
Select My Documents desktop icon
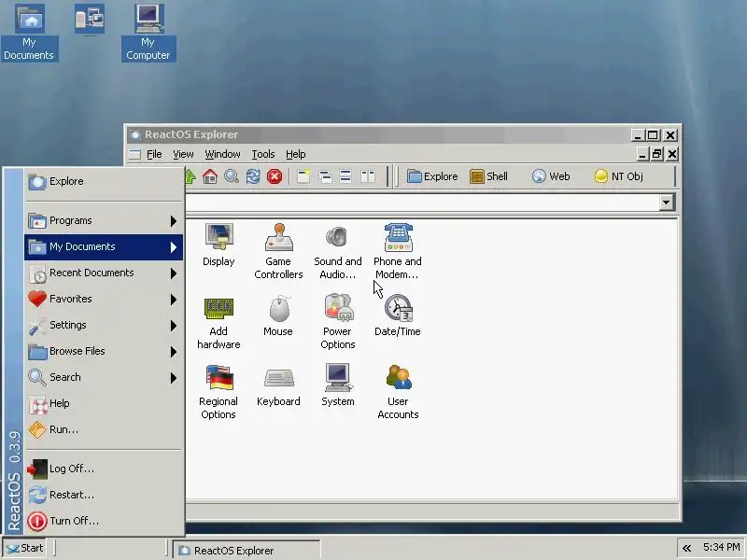pos(30,33)
